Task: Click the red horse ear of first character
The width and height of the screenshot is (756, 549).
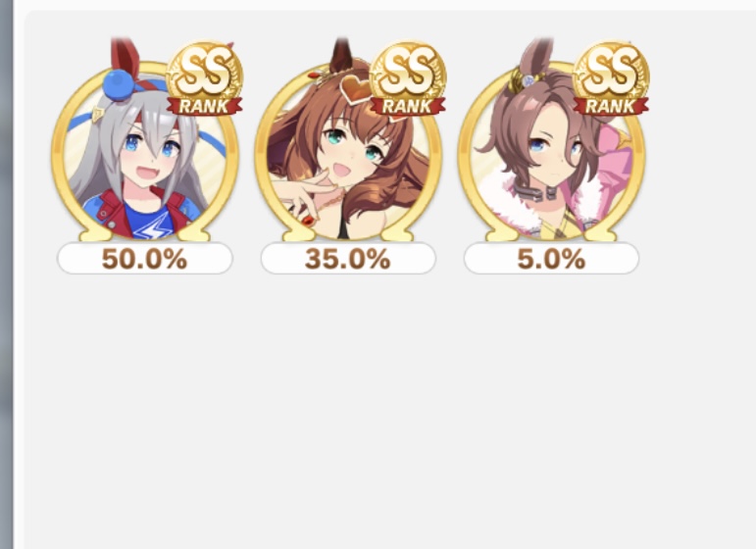Action: [x=125, y=56]
